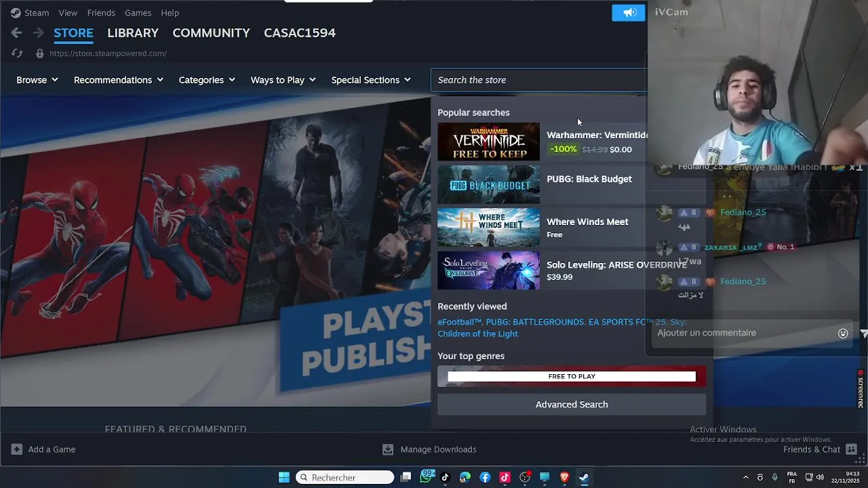Click the Steam logo icon in menu bar
The height and width of the screenshot is (488, 868).
click(15, 13)
